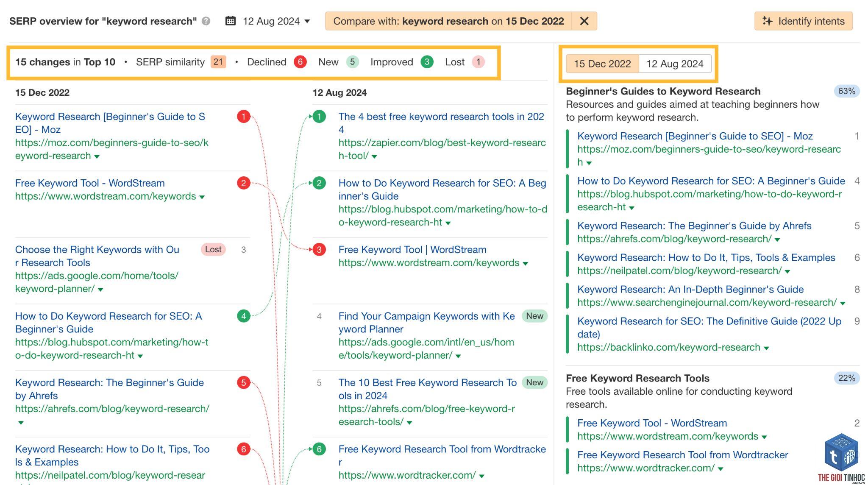
Task: Click the green position 4 marker for HubSpot
Action: coord(243,316)
